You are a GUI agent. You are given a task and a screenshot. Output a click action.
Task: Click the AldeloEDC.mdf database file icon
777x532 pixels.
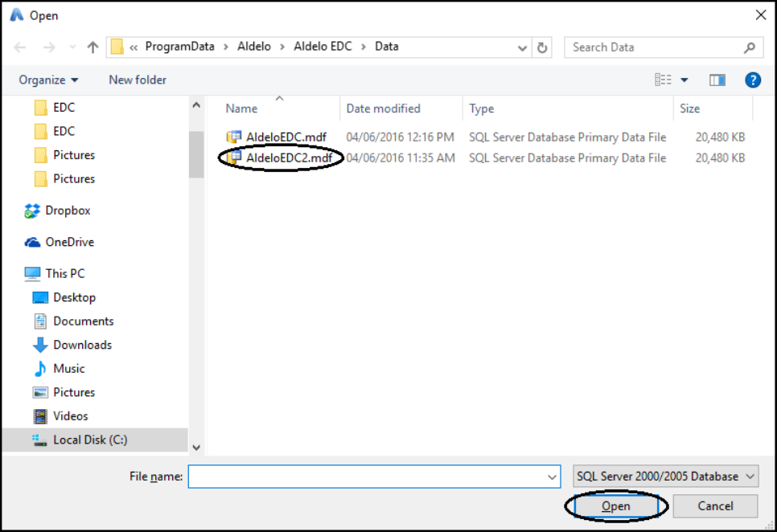click(x=233, y=137)
